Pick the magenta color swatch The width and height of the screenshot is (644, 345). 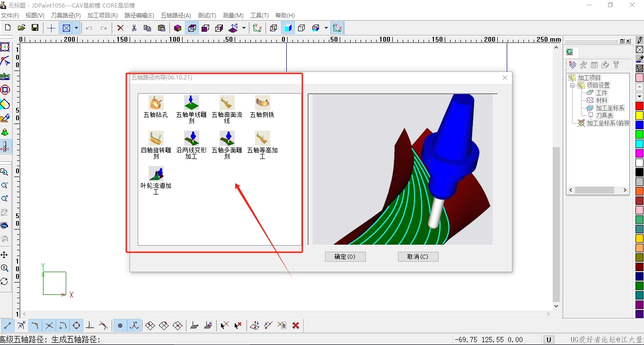click(639, 153)
